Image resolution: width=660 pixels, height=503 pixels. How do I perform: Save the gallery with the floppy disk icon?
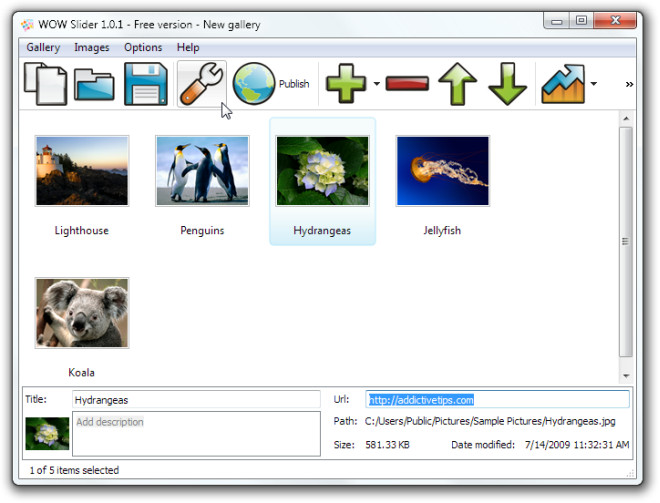(146, 83)
